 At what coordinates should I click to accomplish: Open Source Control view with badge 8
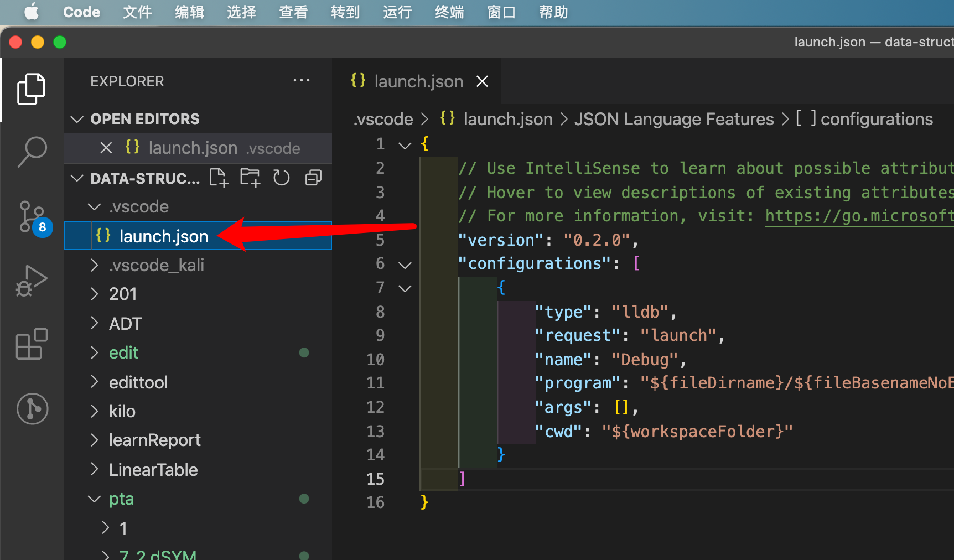[32, 216]
